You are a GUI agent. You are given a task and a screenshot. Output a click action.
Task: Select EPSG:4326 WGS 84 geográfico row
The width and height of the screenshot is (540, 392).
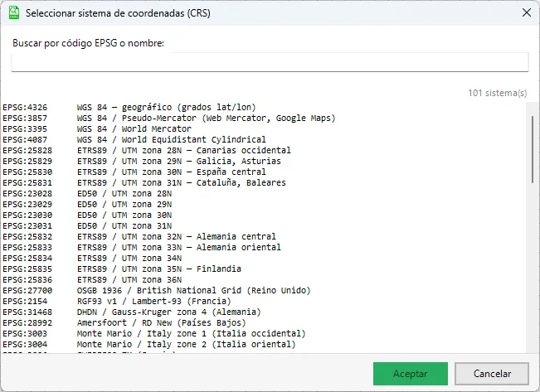(x=264, y=108)
